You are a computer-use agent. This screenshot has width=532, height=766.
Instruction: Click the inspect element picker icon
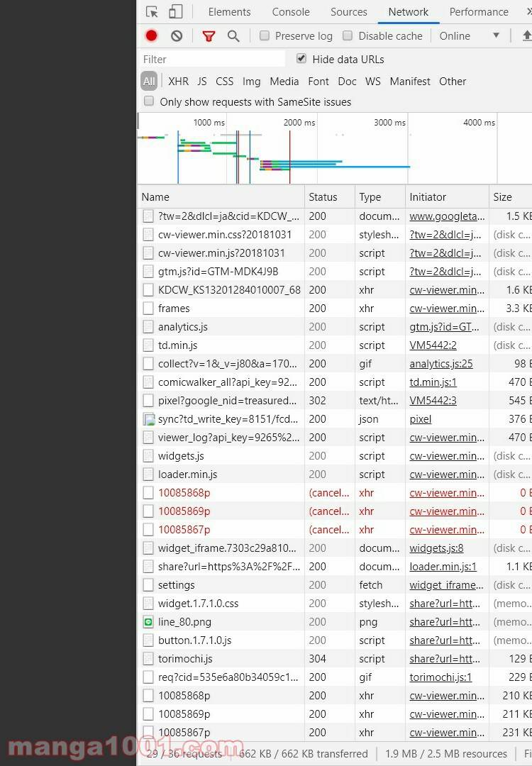pyautogui.click(x=152, y=12)
